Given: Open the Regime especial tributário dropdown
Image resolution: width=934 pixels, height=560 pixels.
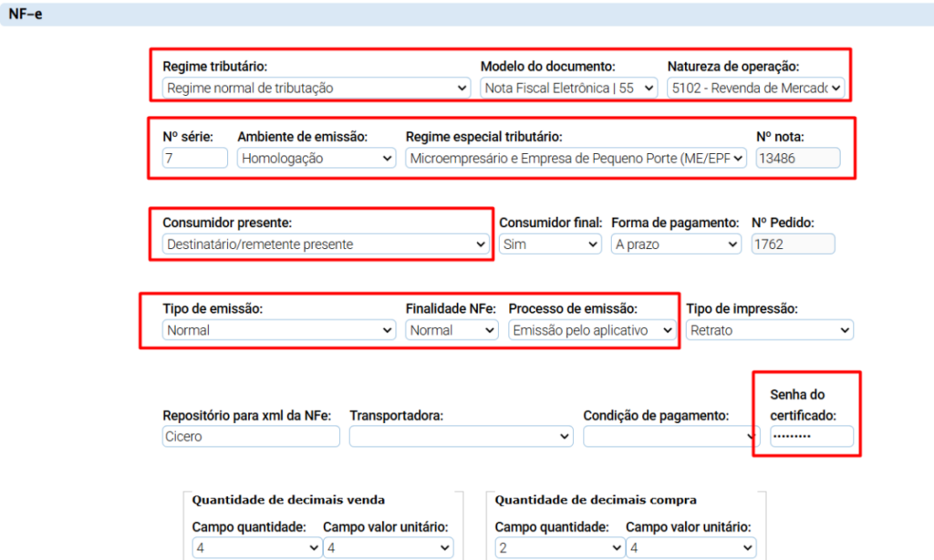Looking at the screenshot, I should [x=576, y=158].
